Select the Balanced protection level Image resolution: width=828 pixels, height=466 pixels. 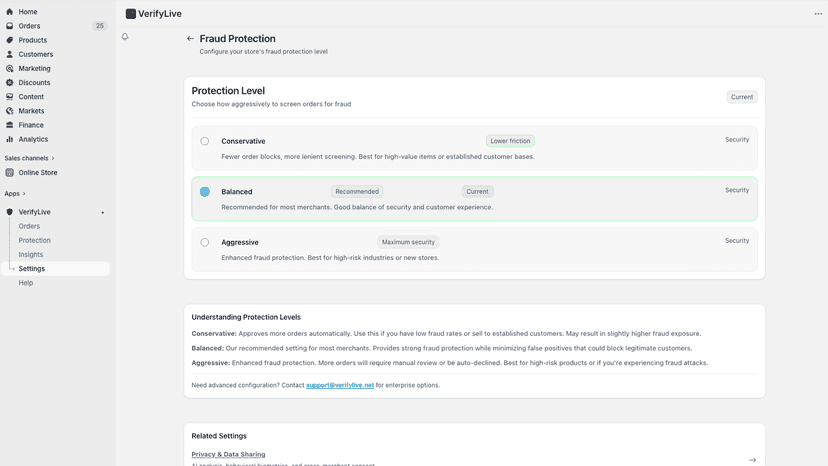[204, 192]
